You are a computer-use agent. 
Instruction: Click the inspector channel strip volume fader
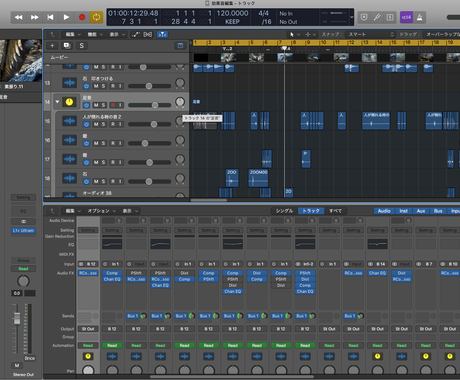tap(17, 318)
